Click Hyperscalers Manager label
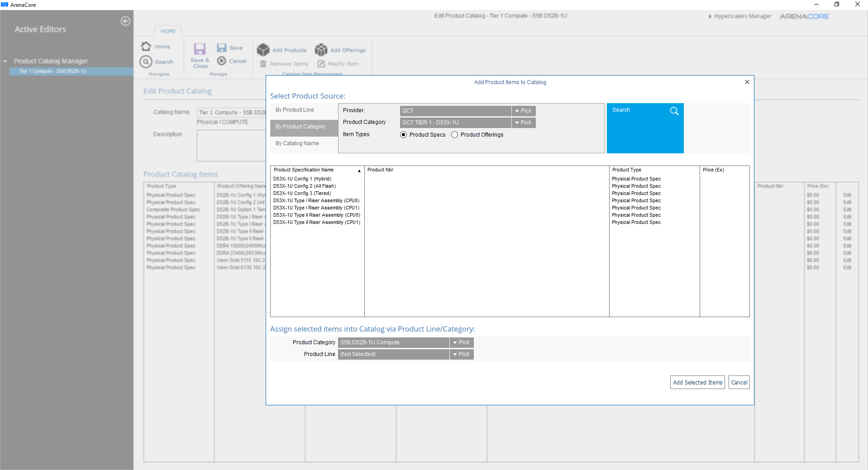 (743, 16)
